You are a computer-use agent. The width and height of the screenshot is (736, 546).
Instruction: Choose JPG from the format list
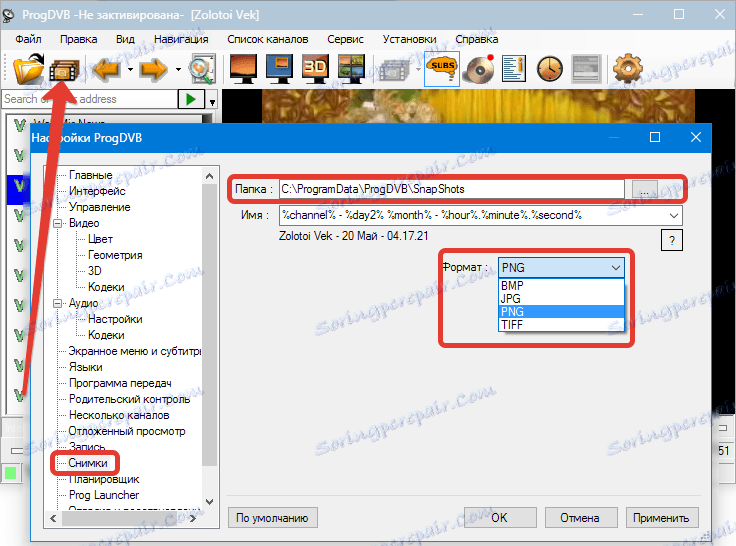coord(561,299)
